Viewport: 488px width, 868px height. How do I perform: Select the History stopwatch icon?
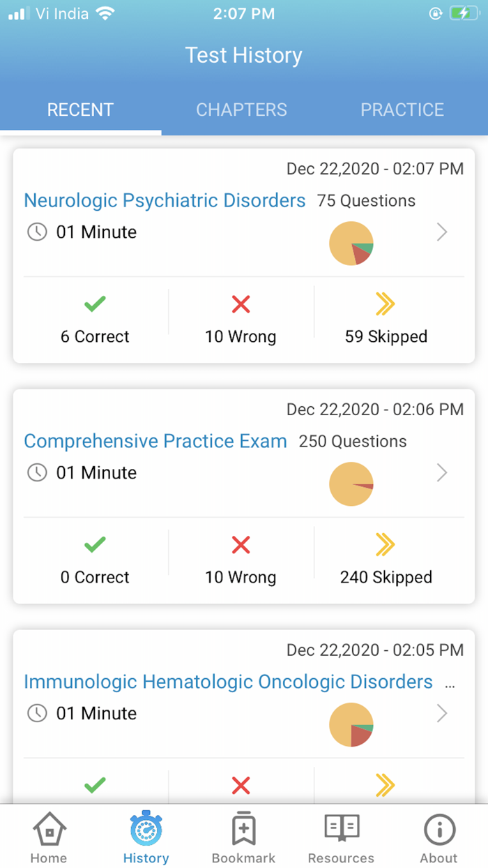point(146,830)
